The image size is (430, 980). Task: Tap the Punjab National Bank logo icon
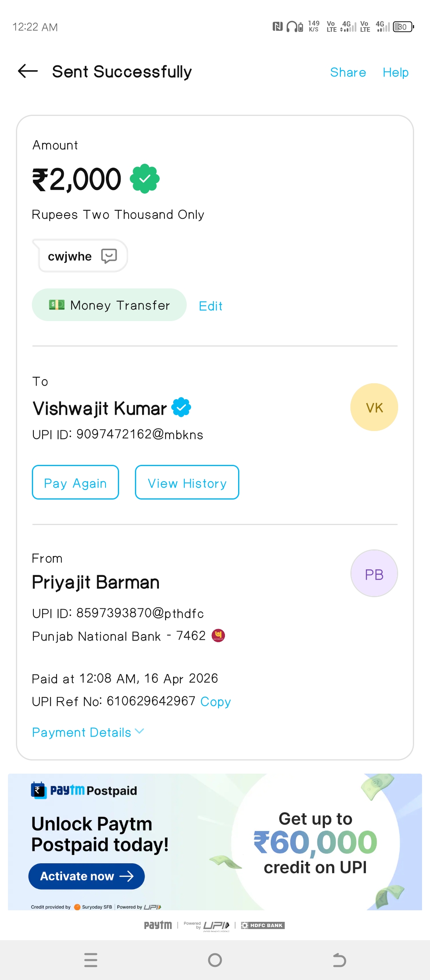coord(218,635)
